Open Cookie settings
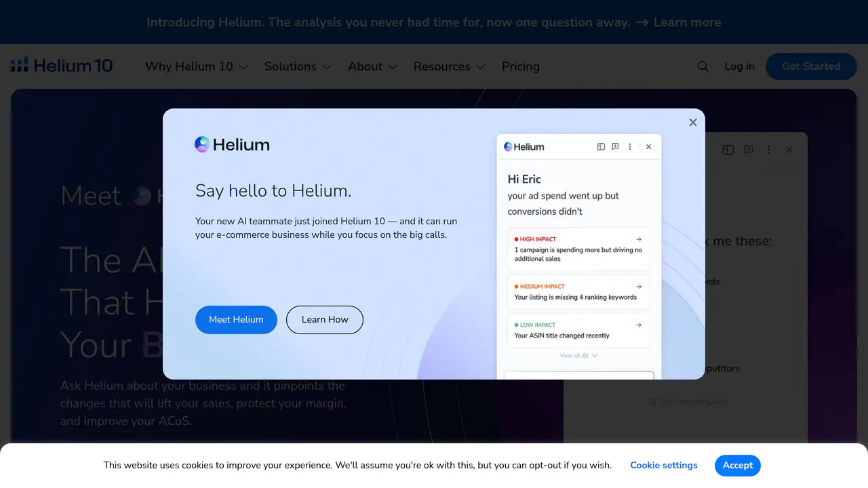This screenshot has height=488, width=868. pyautogui.click(x=664, y=466)
